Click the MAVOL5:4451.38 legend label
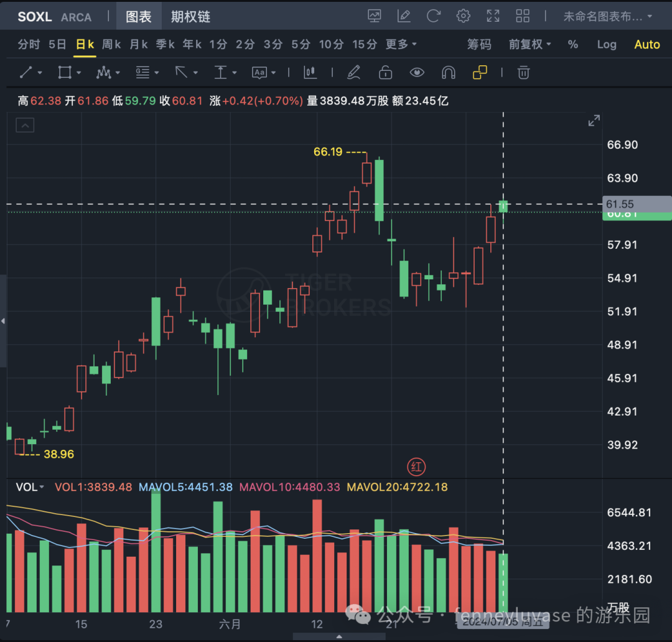This screenshot has width=672, height=642. click(185, 487)
